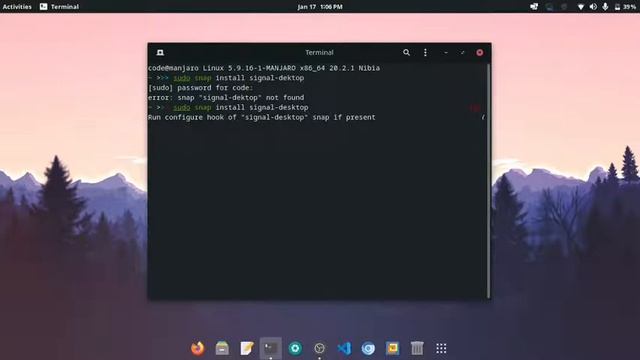Viewport: 640px width, 360px height.
Task: Click 'install signal-desktop' command text
Action: pyautogui.click(x=262, y=107)
